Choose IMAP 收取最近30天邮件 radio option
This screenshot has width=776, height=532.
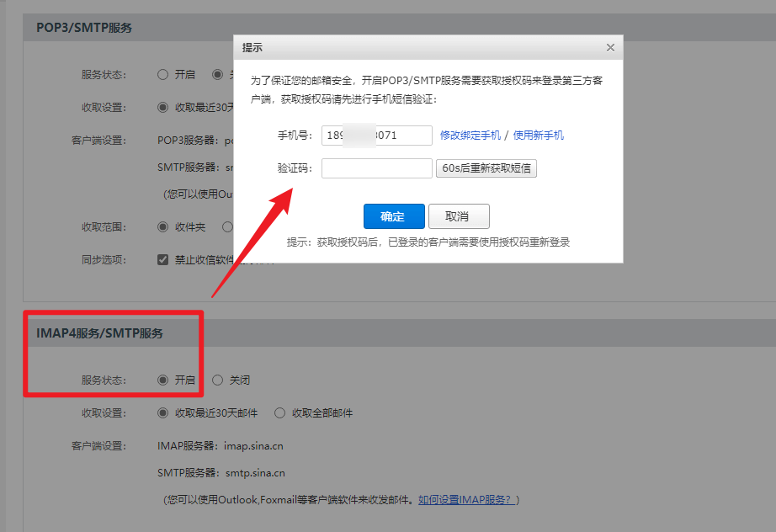(x=163, y=413)
